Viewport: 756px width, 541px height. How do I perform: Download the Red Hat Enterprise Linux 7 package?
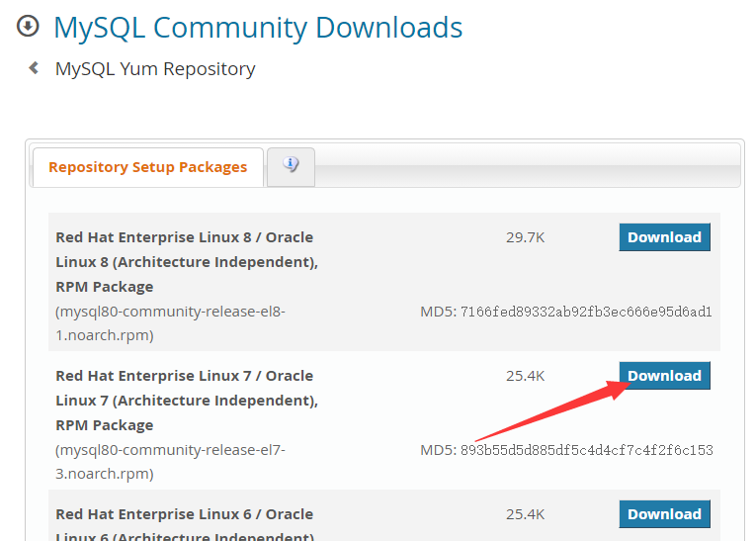point(664,376)
